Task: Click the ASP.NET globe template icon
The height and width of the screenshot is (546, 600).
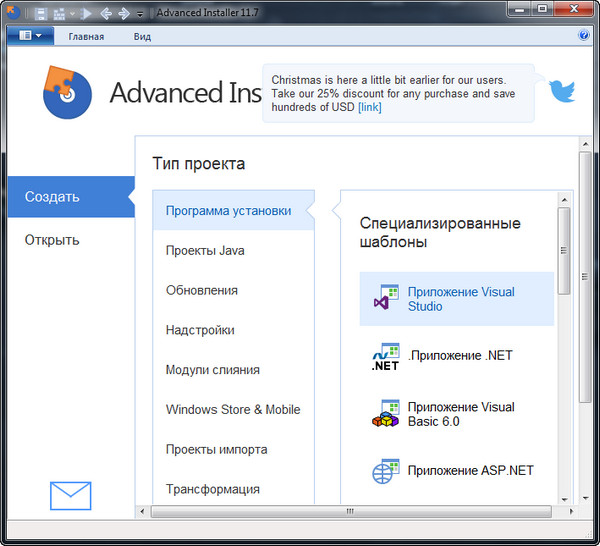Action: point(386,471)
